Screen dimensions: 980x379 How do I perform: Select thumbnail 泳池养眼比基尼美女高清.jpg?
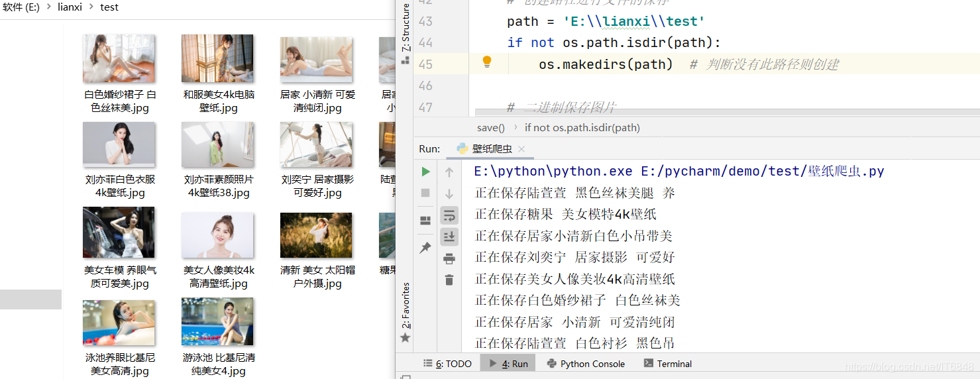pyautogui.click(x=119, y=323)
